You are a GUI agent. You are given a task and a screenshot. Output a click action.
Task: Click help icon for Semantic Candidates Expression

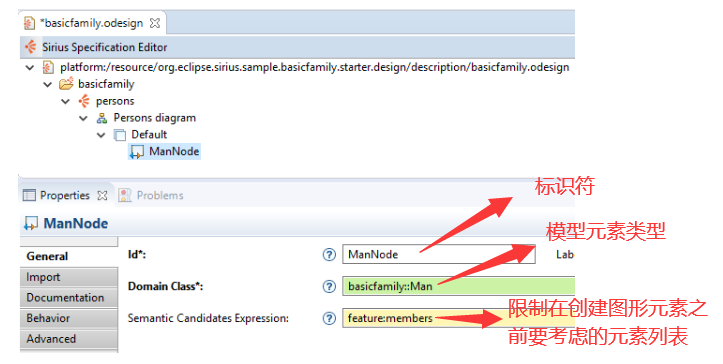click(x=329, y=318)
